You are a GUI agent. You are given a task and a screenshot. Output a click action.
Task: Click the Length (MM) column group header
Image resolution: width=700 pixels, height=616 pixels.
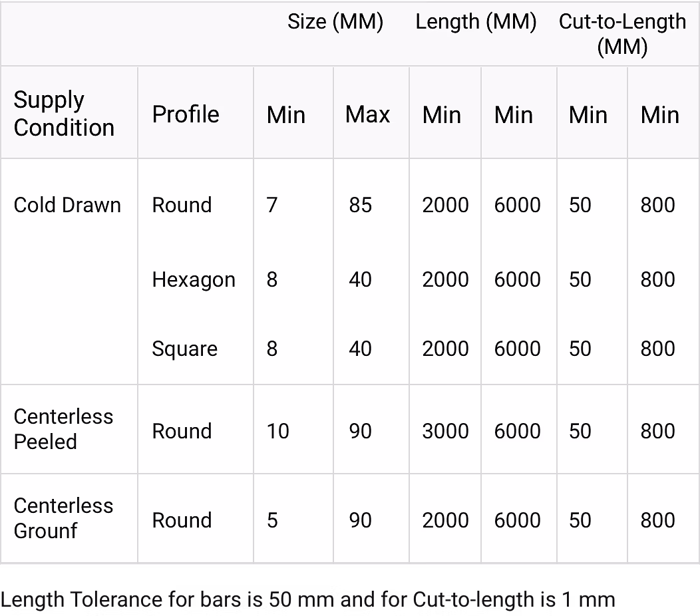[476, 22]
